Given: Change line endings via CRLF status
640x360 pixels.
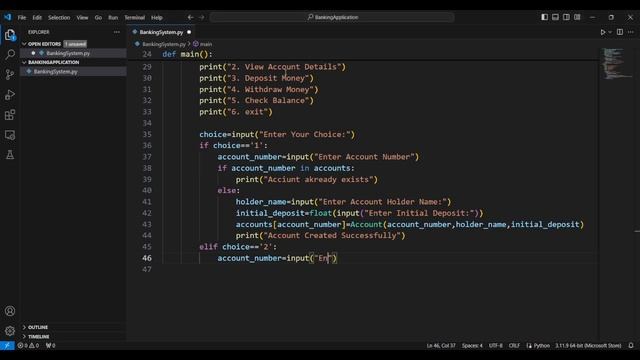Looking at the screenshot, I should point(514,345).
